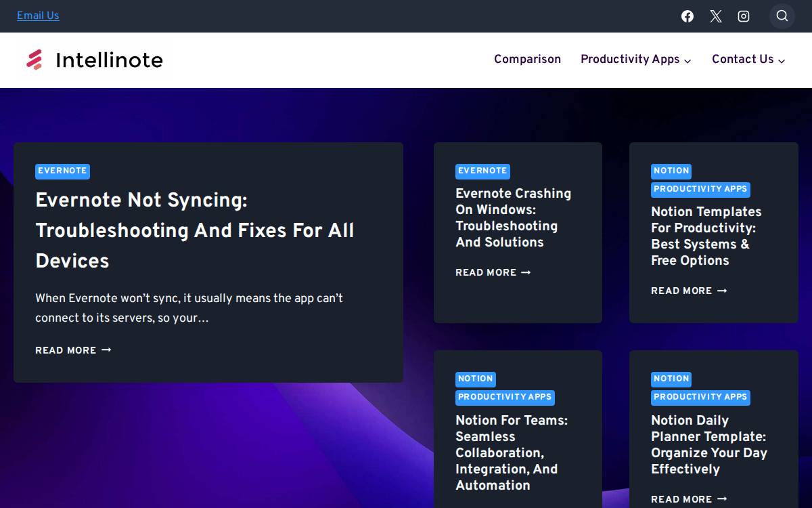Click Evernote tag on Not Syncing card

click(62, 171)
